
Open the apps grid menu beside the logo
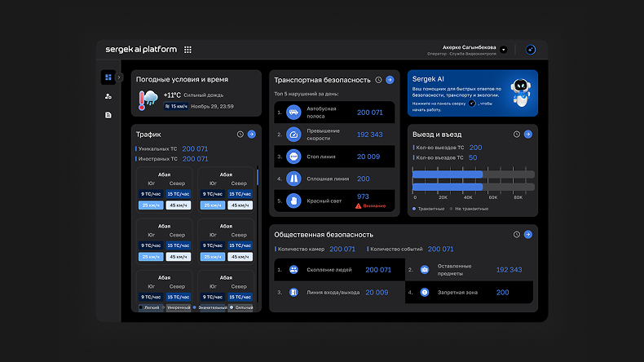(187, 50)
